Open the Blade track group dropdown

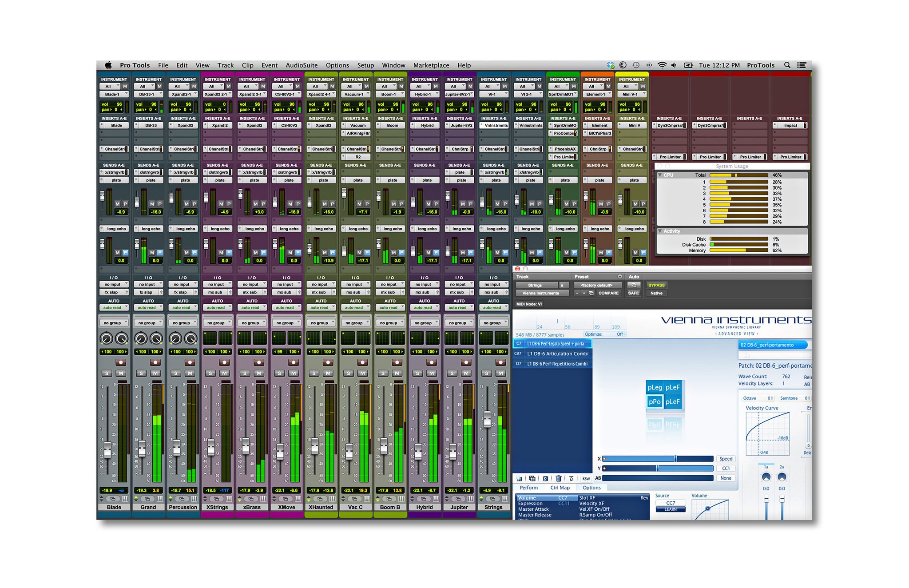coord(114,323)
